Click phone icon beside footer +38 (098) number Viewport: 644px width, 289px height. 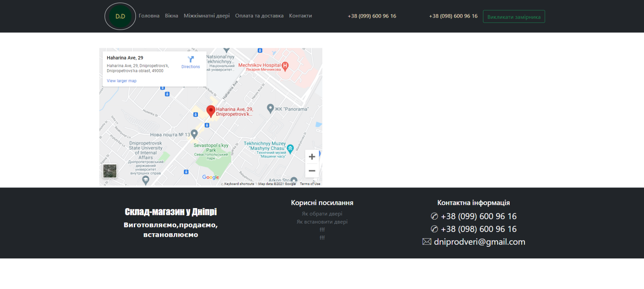[434, 229]
